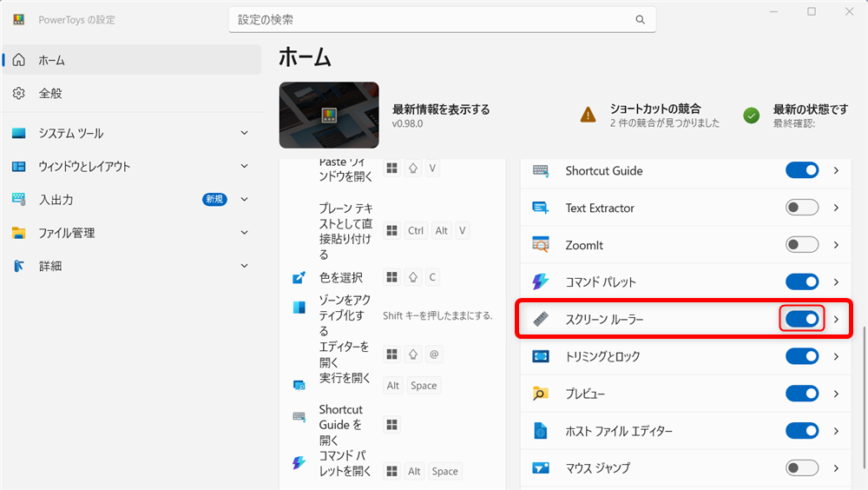Select ホーム in the sidebar
This screenshot has width=868, height=490.
[132, 60]
